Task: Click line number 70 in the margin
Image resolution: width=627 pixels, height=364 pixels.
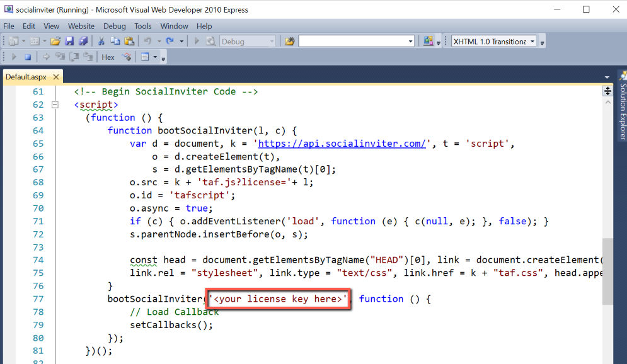Action: point(38,208)
